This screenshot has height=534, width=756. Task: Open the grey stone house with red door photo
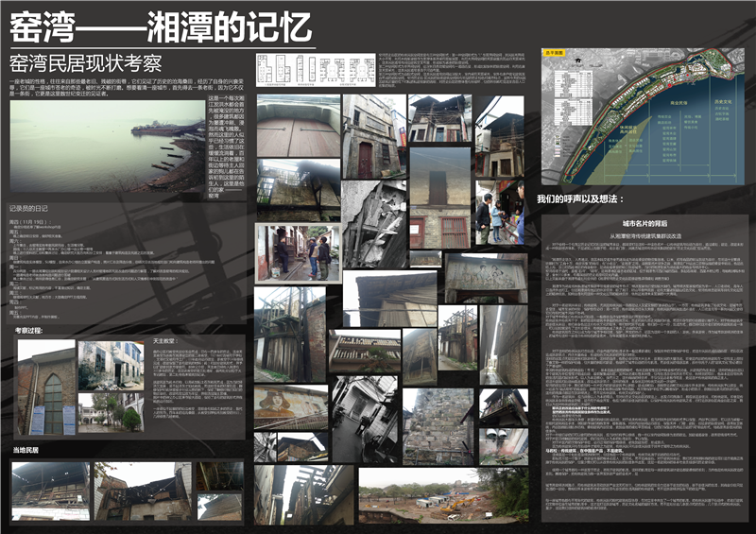click(x=374, y=136)
